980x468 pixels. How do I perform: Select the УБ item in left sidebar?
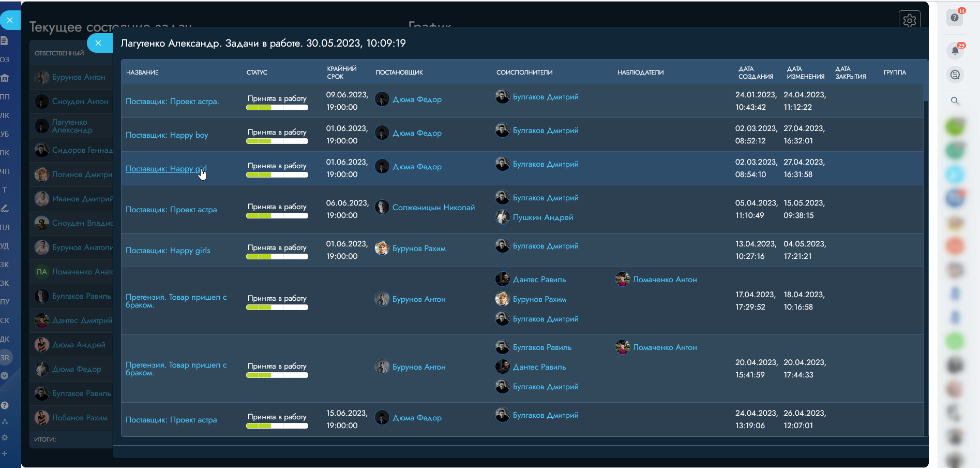point(5,134)
